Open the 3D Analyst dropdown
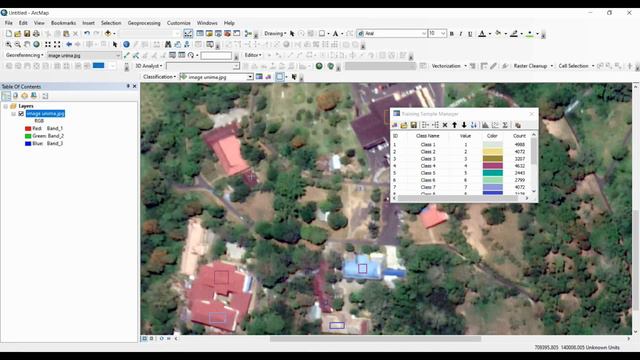This screenshot has width=640, height=360. click(x=149, y=66)
